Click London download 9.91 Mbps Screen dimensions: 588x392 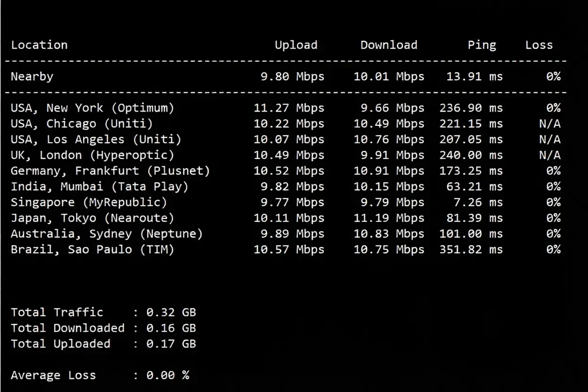pyautogui.click(x=392, y=155)
